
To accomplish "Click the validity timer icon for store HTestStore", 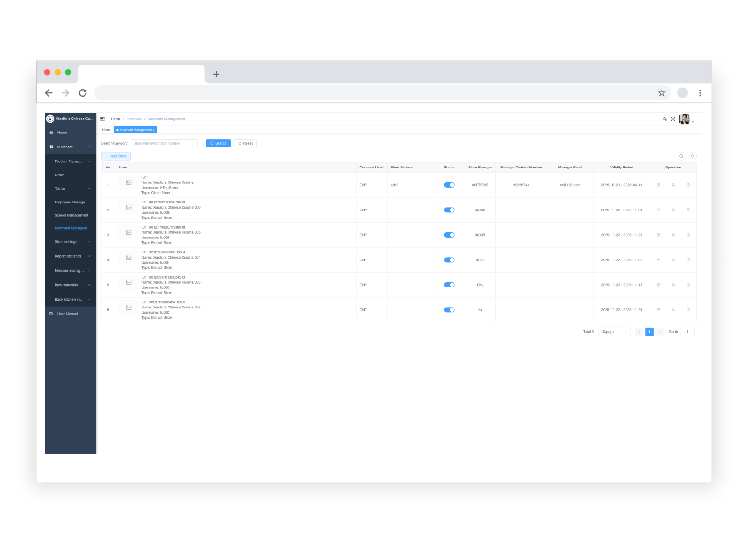I will 688,185.
